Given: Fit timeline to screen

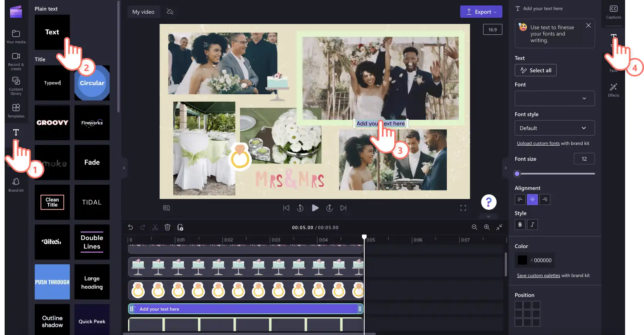Looking at the screenshot, I should click(x=499, y=227).
